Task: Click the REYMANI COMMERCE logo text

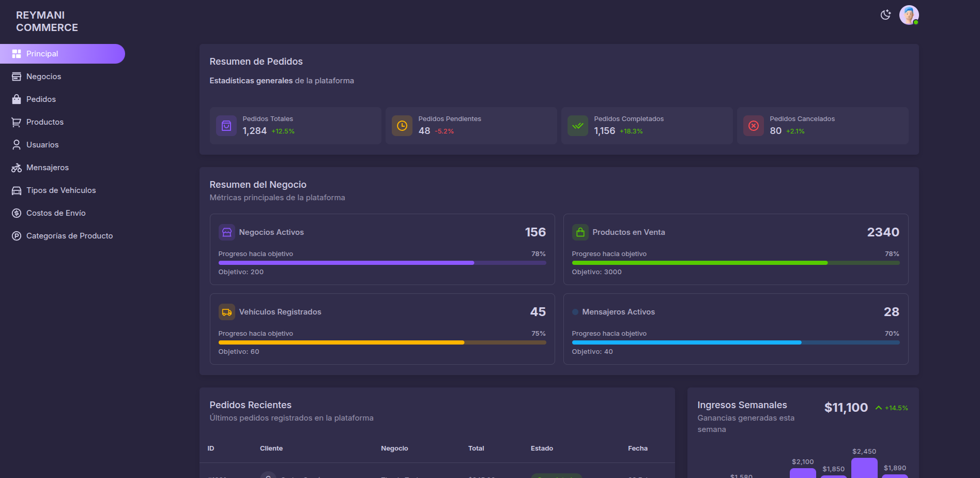Action: 47,21
